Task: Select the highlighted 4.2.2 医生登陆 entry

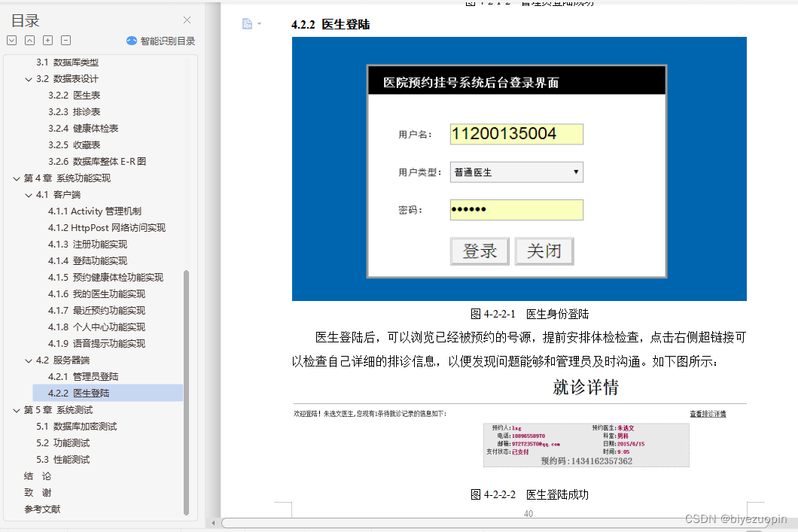Action: point(108,393)
